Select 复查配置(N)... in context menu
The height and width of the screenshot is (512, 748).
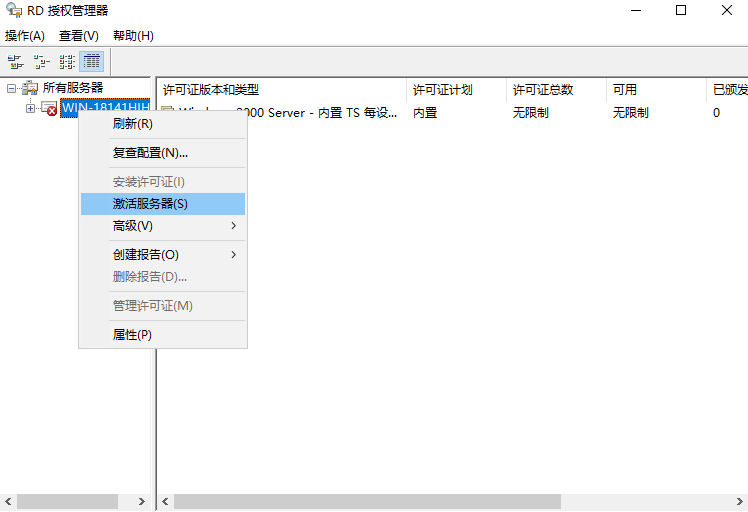tap(163, 153)
